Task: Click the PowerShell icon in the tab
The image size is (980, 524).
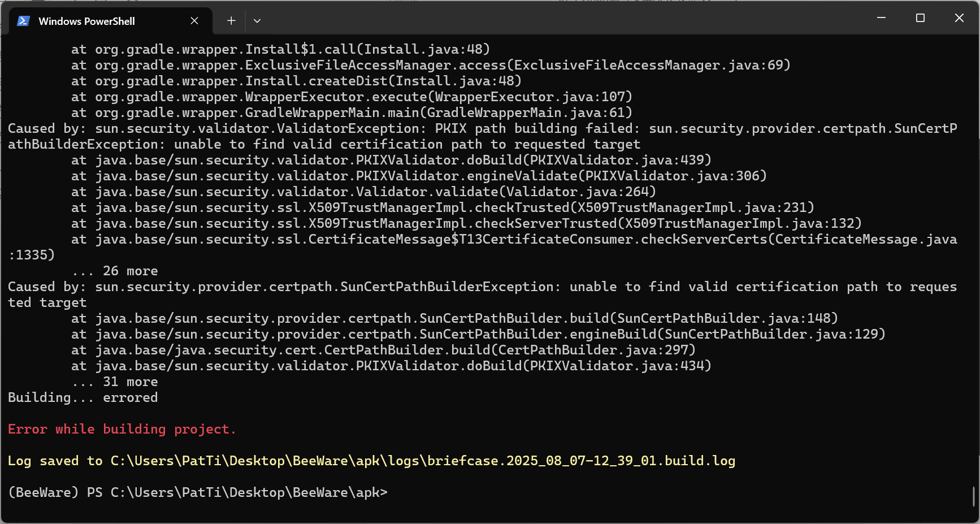Action: (x=23, y=21)
